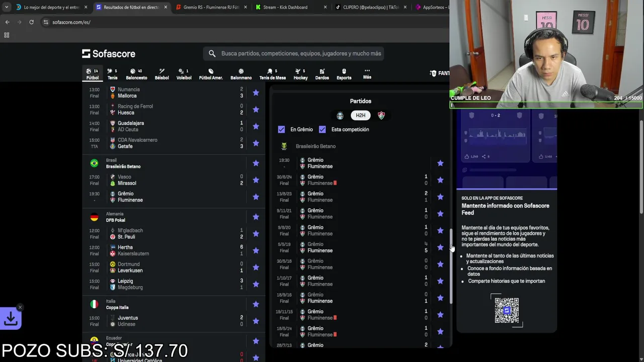Favorite the Vasco vs Mirassol match

256,180
